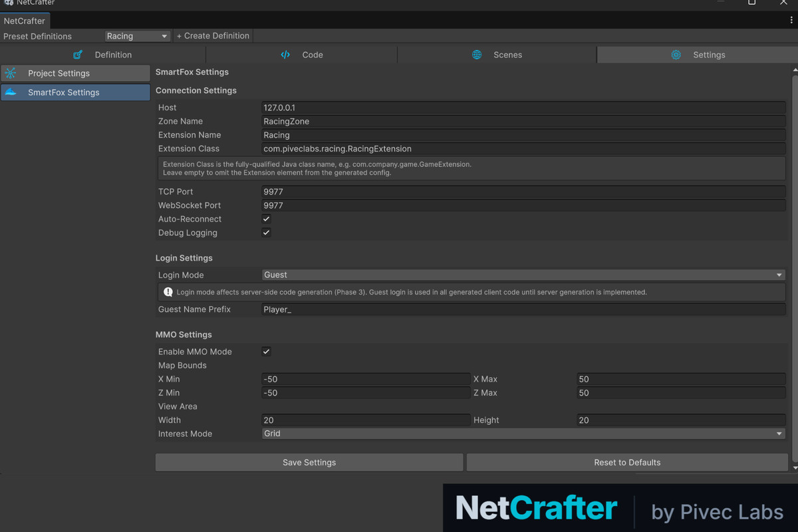Screen dimensions: 798x532
Task: Select SmartFox Settings in the sidebar
Action: [75, 92]
